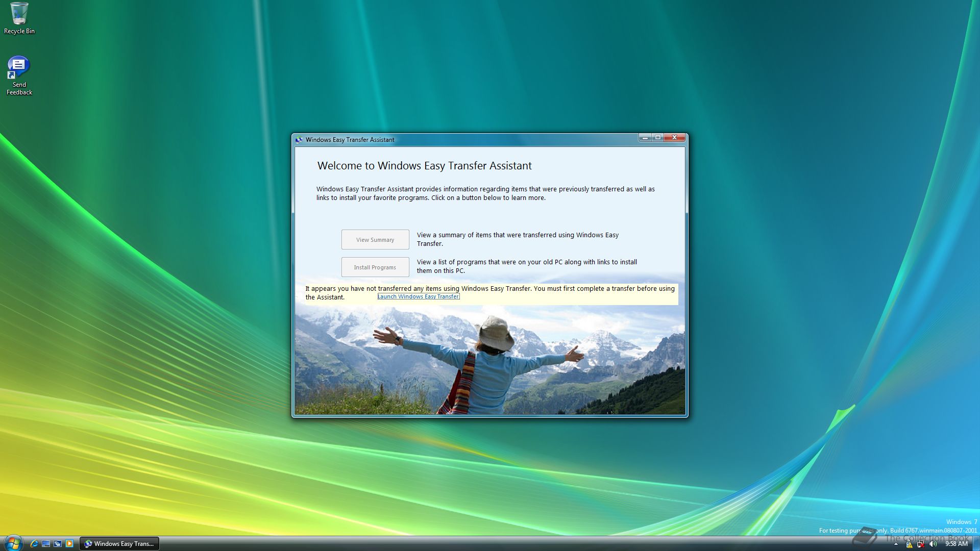Click the View Summary button
The height and width of the screenshot is (551, 980).
coord(375,240)
